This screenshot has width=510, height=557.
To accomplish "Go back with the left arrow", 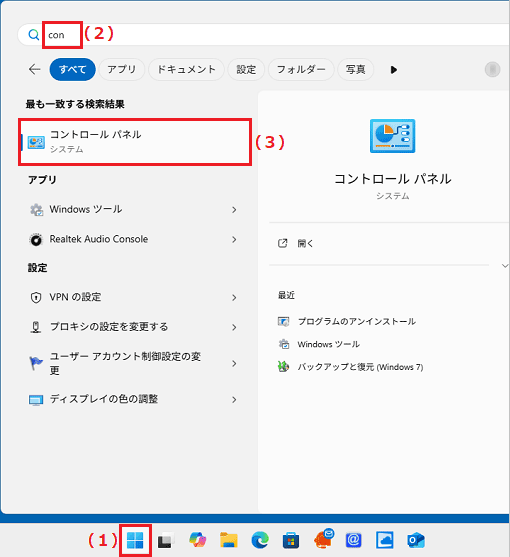I will click(x=34, y=69).
